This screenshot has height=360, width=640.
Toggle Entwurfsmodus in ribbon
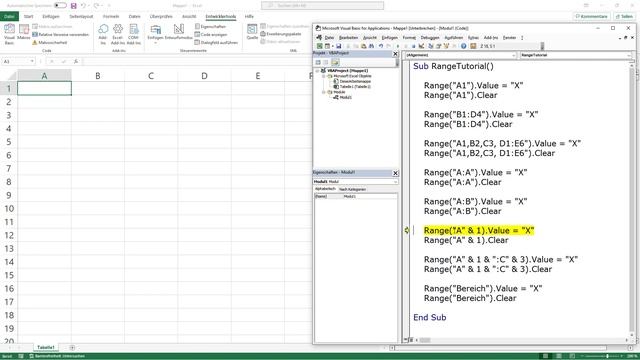pos(178,32)
